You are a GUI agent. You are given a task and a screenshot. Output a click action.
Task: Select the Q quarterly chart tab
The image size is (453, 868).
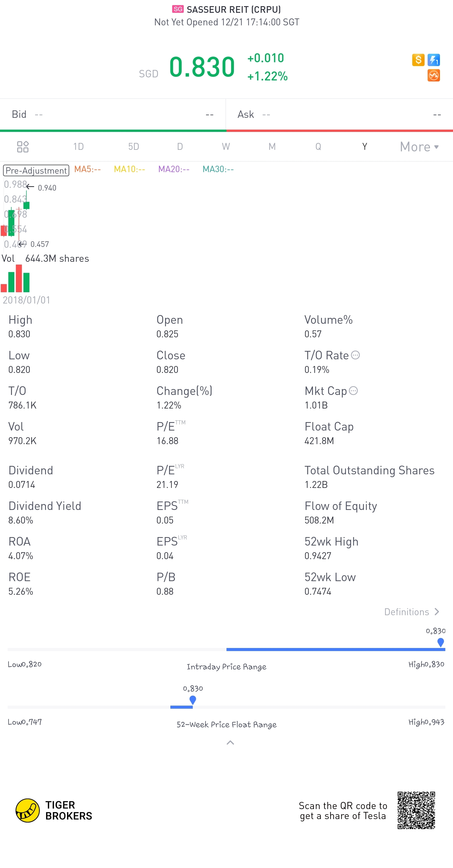point(318,147)
